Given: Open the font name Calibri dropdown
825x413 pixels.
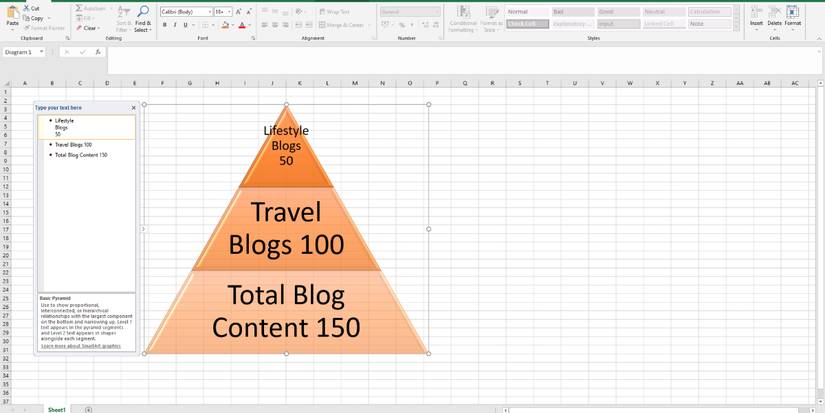Looking at the screenshot, I should click(x=210, y=12).
